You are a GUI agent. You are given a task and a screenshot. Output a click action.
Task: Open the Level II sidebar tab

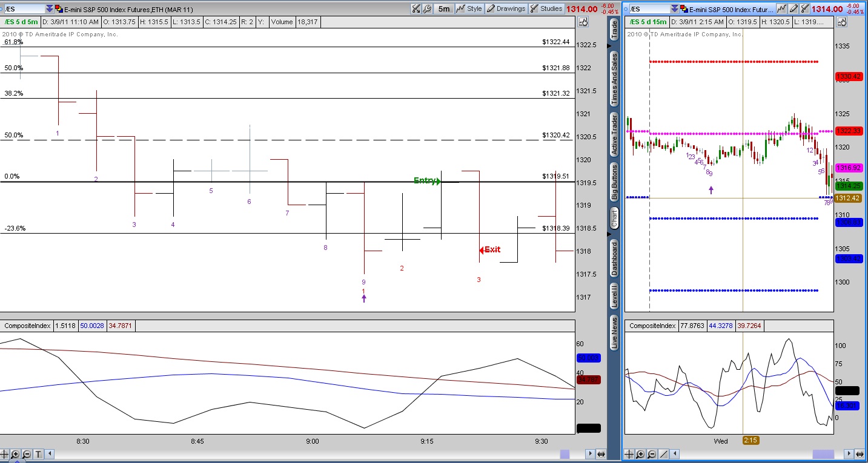614,296
